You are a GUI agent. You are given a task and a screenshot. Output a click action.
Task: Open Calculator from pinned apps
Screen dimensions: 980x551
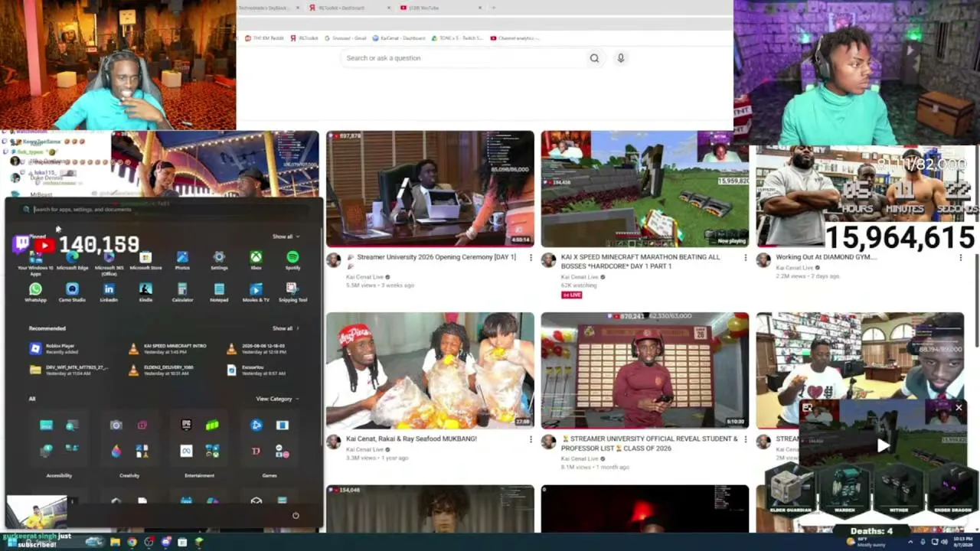tap(182, 292)
